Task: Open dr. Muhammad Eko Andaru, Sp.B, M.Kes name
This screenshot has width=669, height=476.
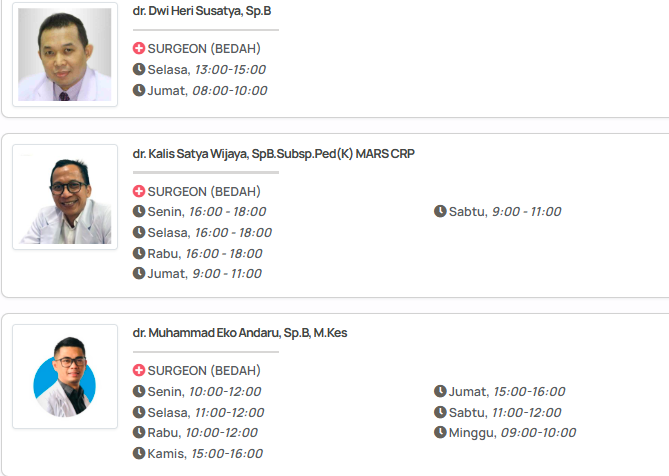Action: pyautogui.click(x=240, y=333)
